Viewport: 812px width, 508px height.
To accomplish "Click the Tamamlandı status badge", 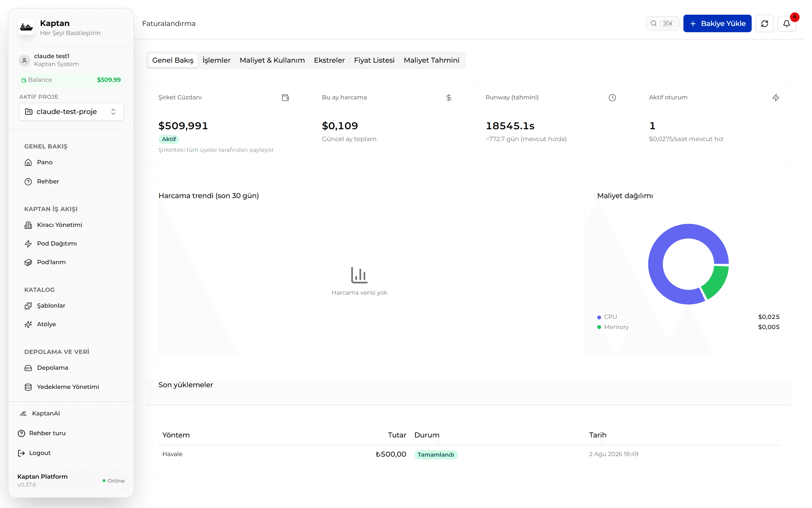I will (436, 455).
